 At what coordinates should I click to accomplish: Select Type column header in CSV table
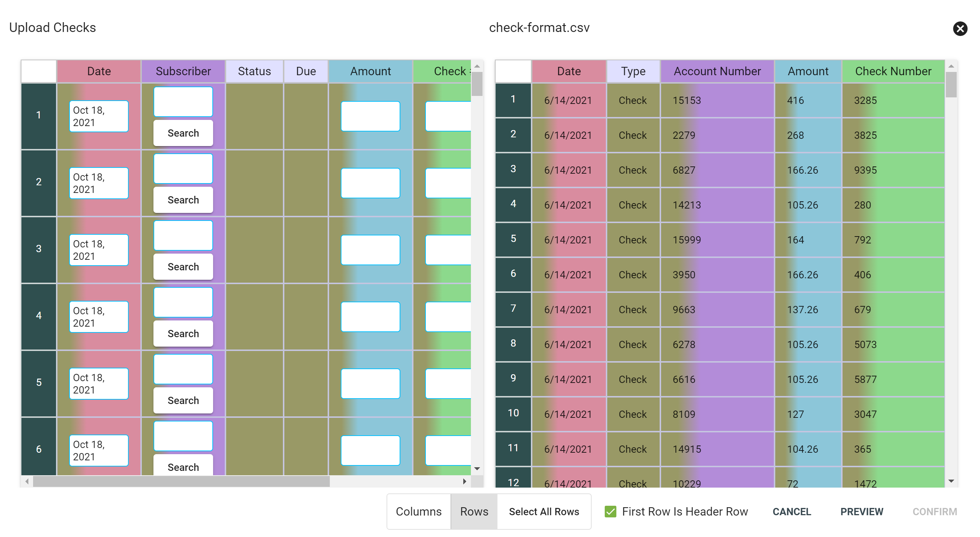pos(633,71)
